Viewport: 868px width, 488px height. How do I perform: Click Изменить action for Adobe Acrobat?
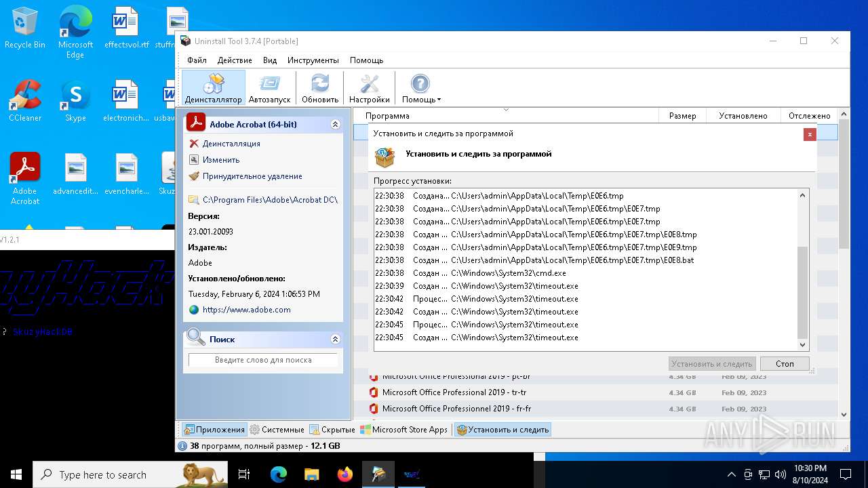221,160
